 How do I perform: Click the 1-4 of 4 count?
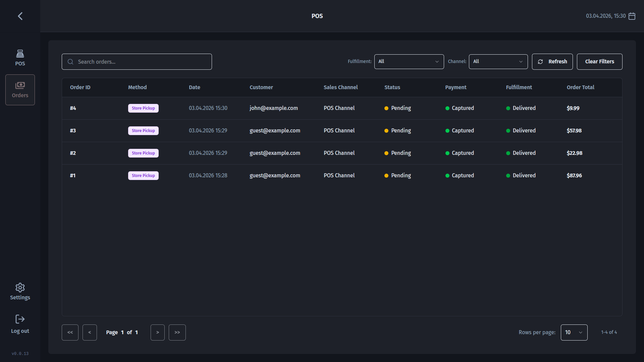(x=609, y=333)
